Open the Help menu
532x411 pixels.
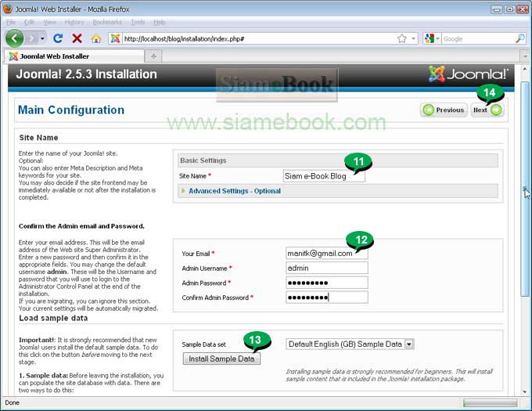[160, 23]
